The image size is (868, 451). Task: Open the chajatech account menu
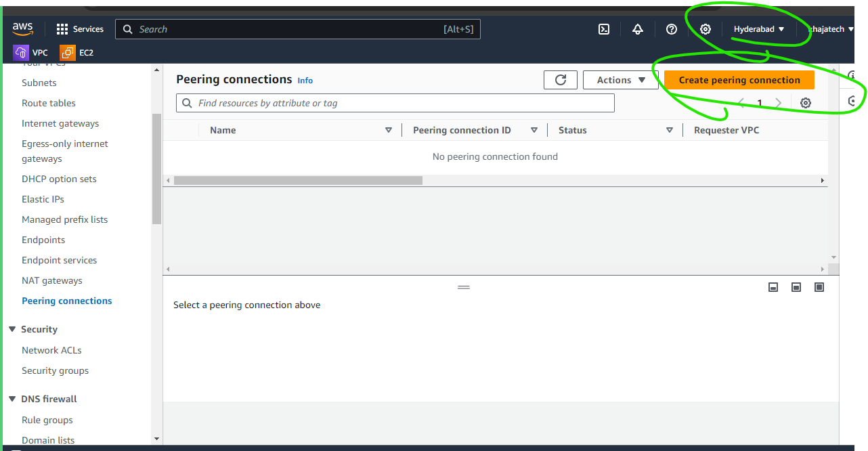coord(831,29)
